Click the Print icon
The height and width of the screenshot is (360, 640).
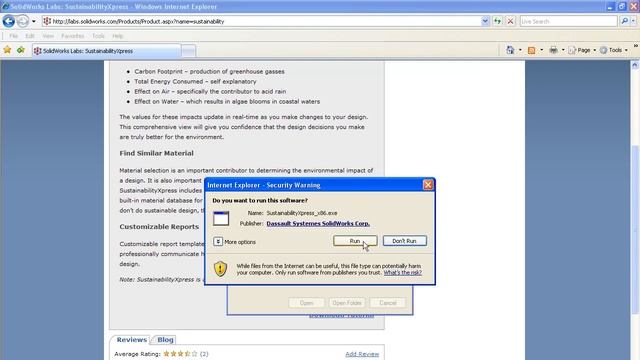click(x=553, y=50)
